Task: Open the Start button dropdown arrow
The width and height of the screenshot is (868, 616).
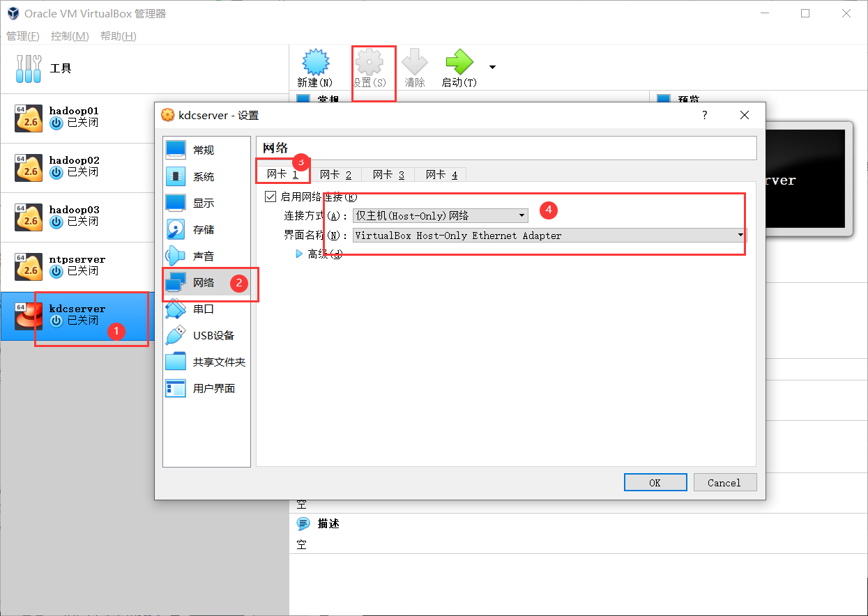Action: click(x=492, y=68)
